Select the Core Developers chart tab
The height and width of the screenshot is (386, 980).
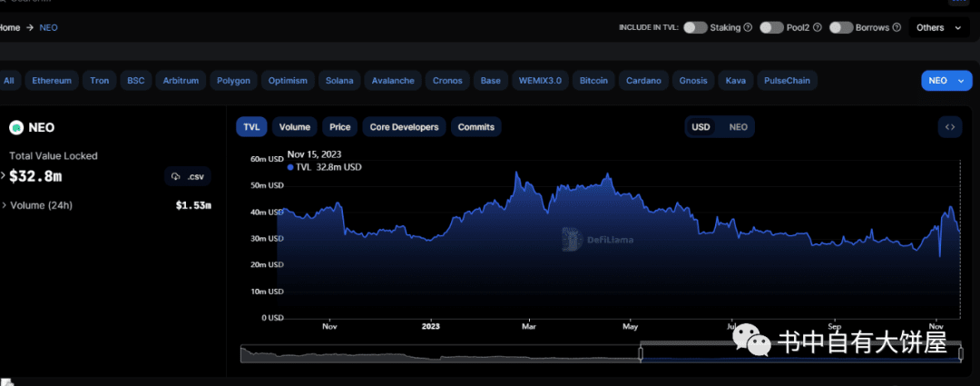coord(404,127)
